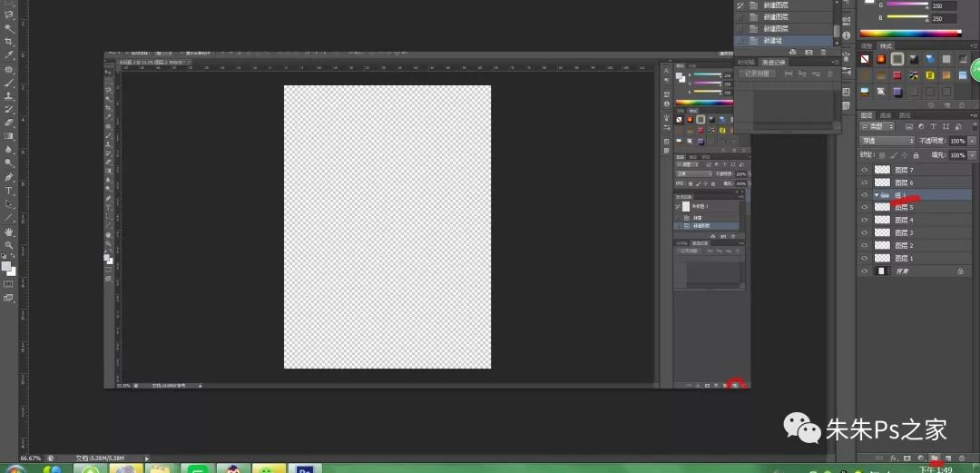Image resolution: width=980 pixels, height=473 pixels.
Task: Click the add layer style fx icon
Action: [894, 458]
